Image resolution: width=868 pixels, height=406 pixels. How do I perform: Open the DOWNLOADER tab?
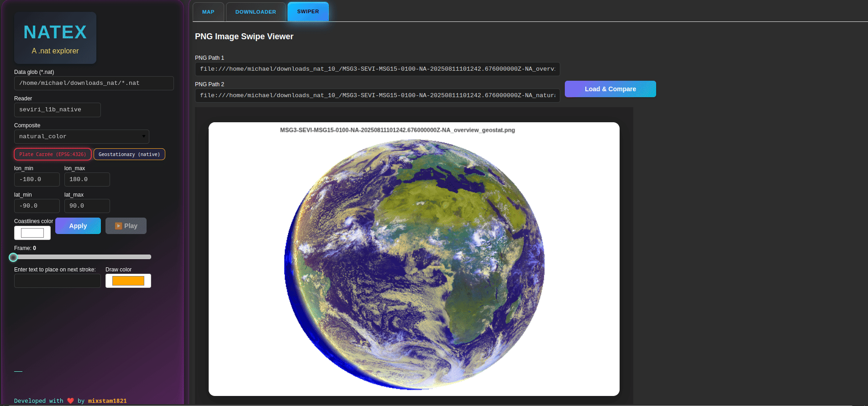[x=256, y=12]
